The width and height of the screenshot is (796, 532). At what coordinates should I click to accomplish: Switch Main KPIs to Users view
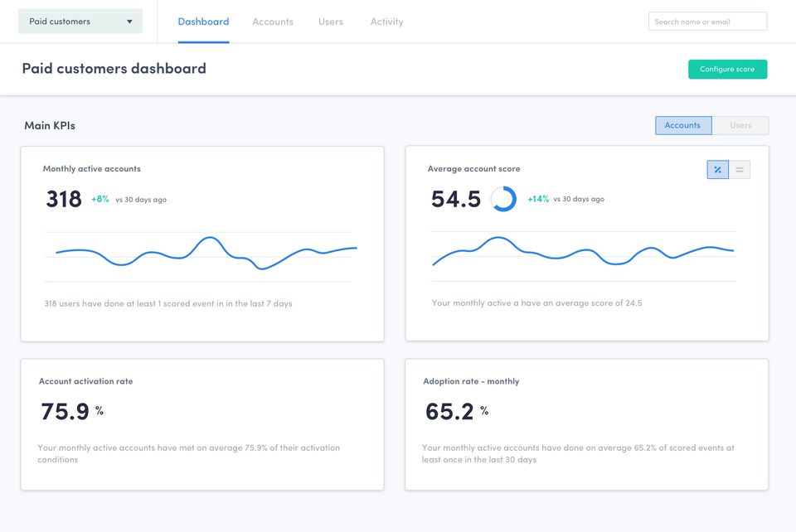[740, 125]
